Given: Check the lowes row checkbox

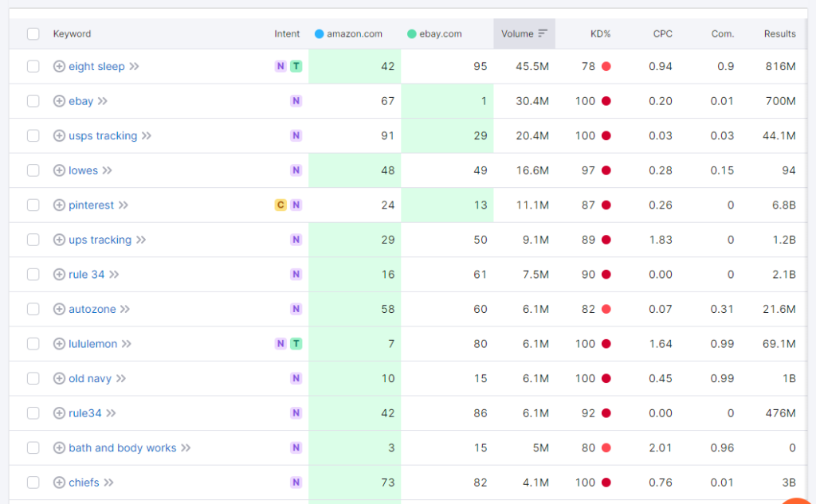Looking at the screenshot, I should click(x=33, y=170).
